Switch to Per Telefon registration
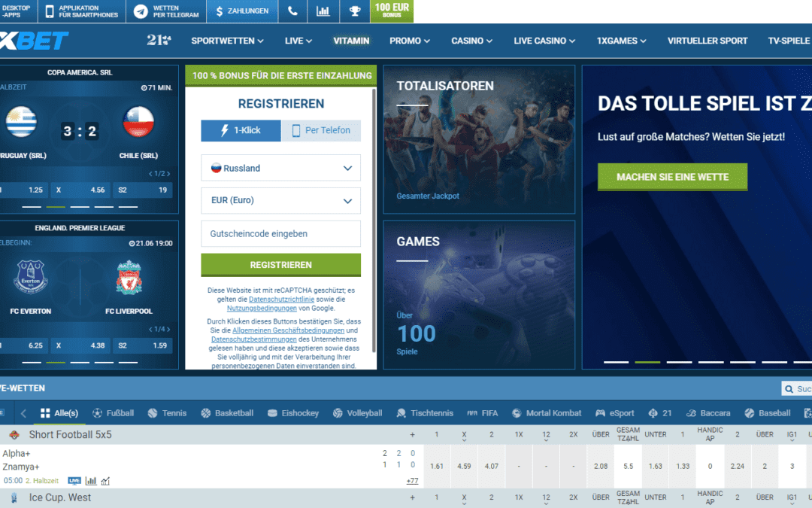812x508 pixels. [x=321, y=131]
